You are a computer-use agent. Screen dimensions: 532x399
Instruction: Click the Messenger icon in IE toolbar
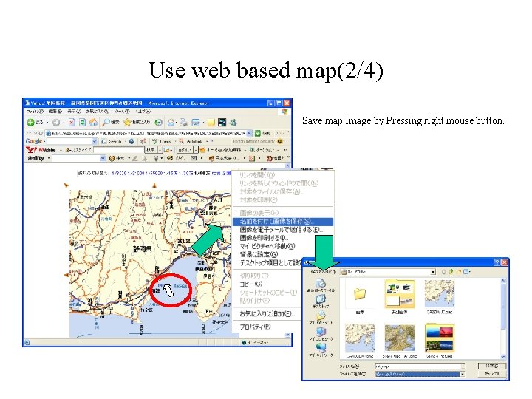pos(233,122)
